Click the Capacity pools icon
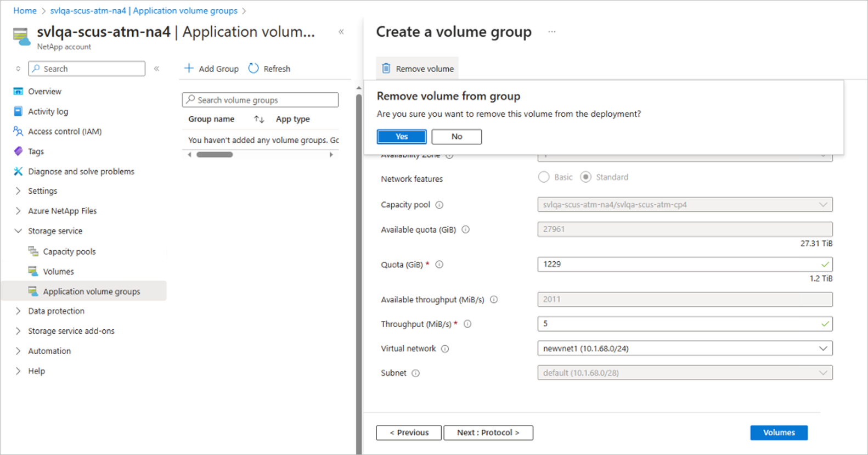 point(33,251)
